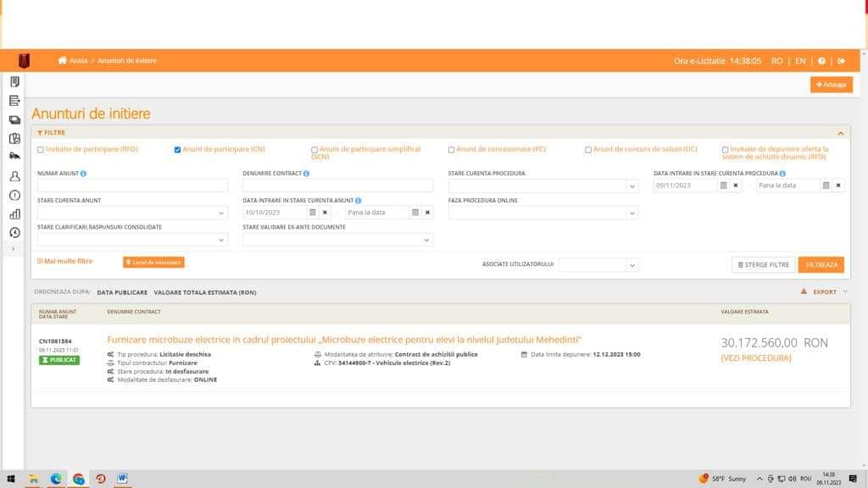Viewport: 868px width, 488px height.
Task: Sort results by Data Publicare
Action: [122, 292]
